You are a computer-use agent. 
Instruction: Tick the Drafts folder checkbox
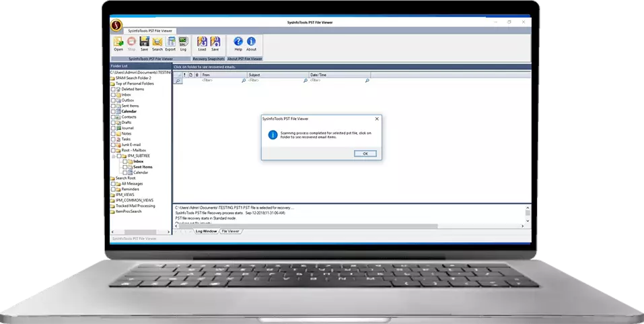(x=113, y=123)
